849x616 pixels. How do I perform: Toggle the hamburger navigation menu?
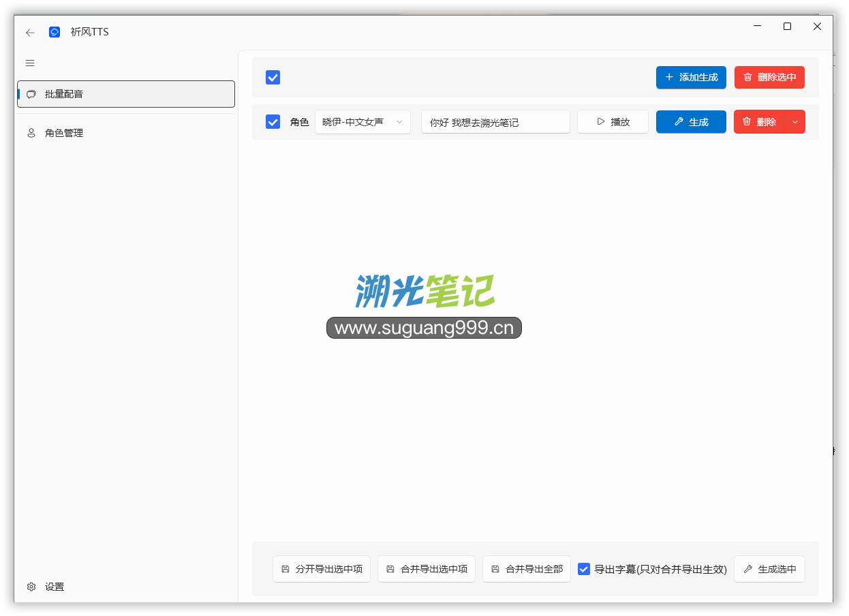[x=30, y=63]
